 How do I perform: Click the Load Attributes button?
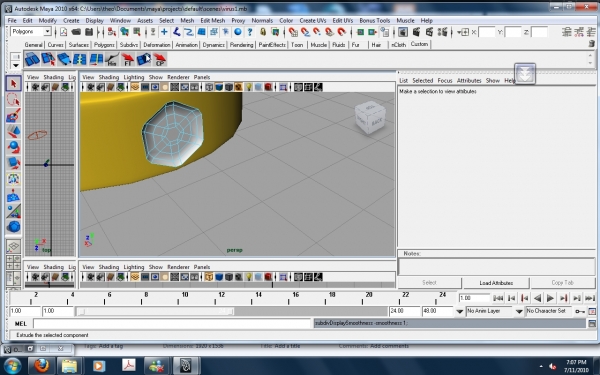point(496,283)
